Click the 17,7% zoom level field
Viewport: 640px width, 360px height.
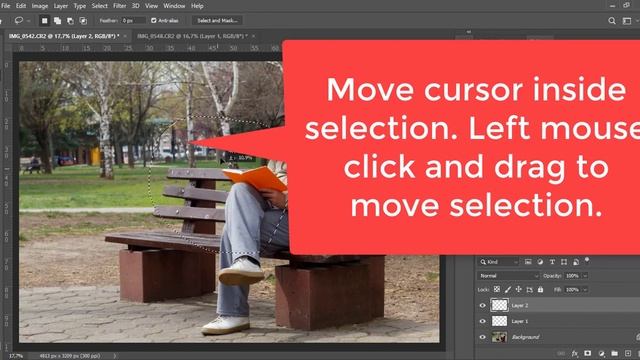(16, 356)
